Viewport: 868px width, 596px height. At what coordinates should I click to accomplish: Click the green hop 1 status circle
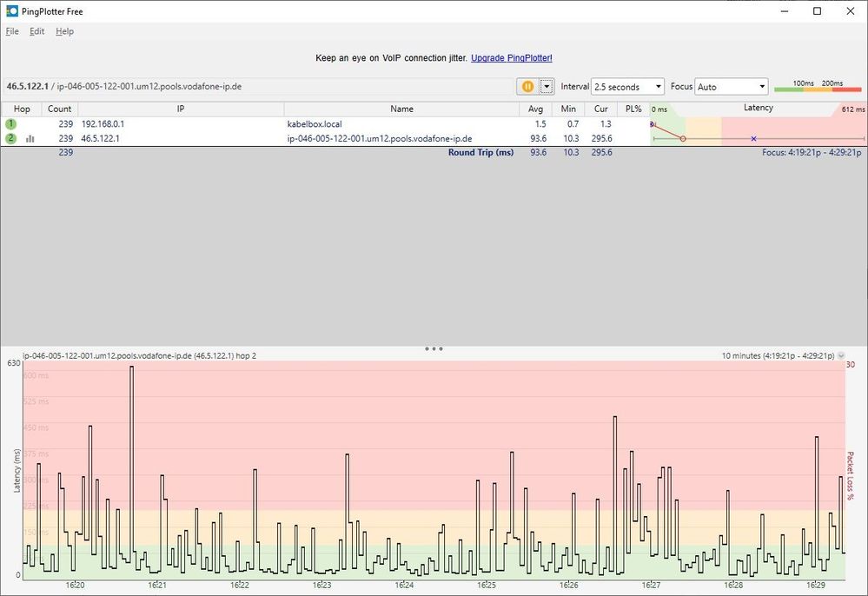10,124
